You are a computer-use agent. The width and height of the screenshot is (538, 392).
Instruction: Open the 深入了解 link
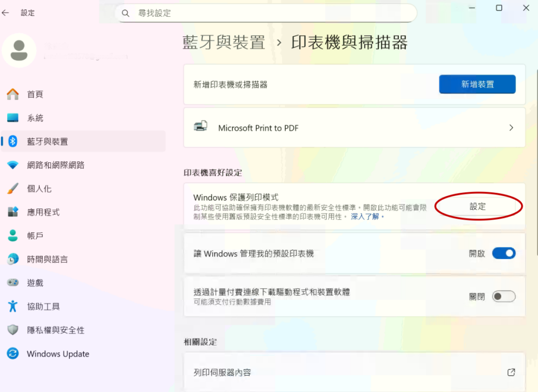(365, 216)
